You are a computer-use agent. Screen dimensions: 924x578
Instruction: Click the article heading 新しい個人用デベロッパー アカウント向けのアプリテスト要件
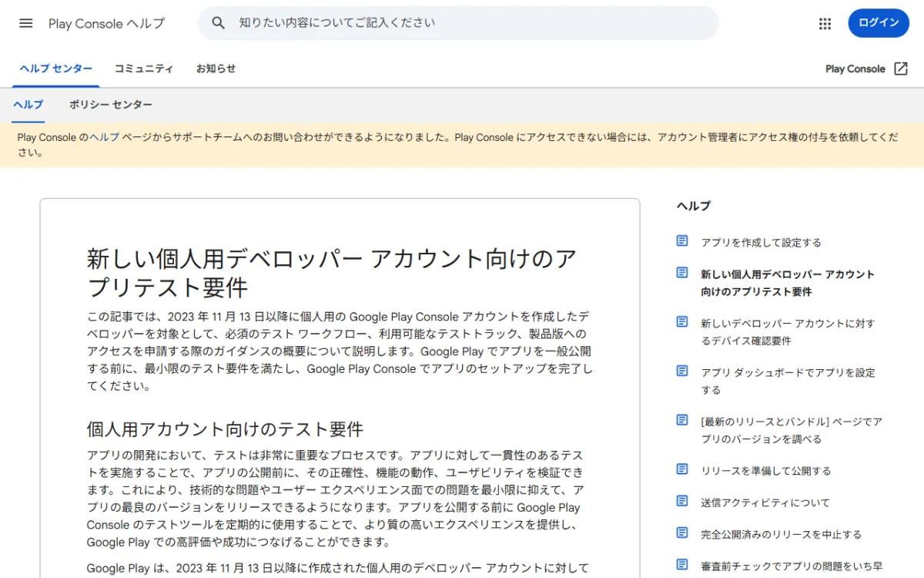pyautogui.click(x=332, y=273)
